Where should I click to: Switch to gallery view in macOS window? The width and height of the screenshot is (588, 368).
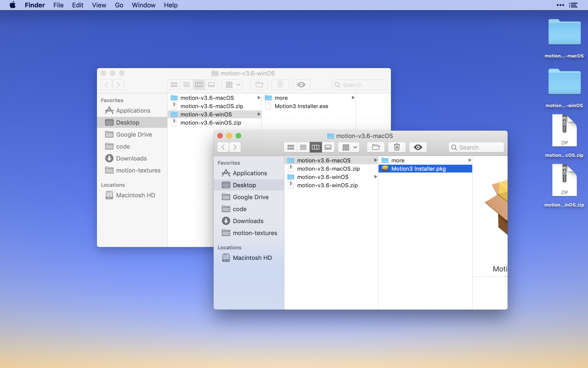328,147
